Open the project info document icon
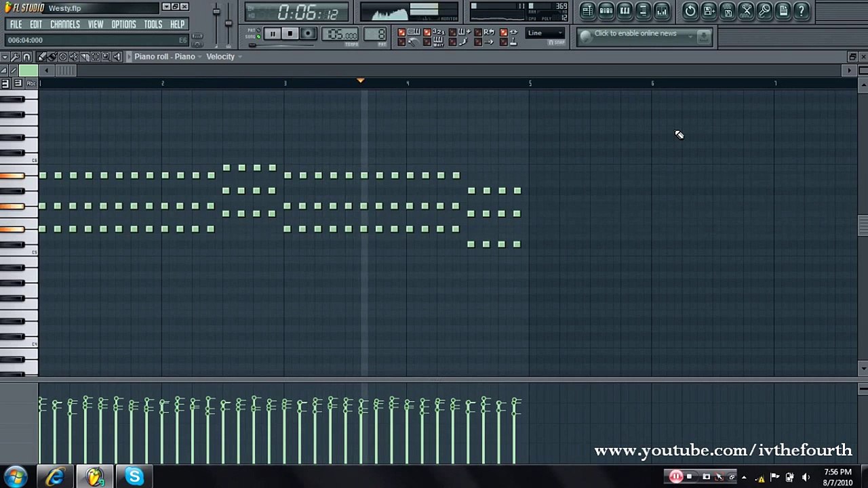This screenshot has width=868, height=488. point(783,11)
